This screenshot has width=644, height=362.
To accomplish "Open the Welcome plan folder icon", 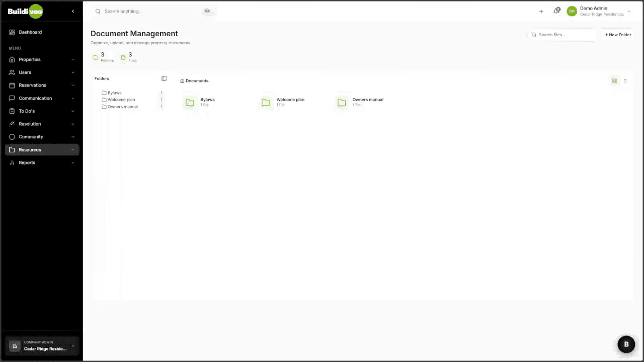I will tap(266, 103).
